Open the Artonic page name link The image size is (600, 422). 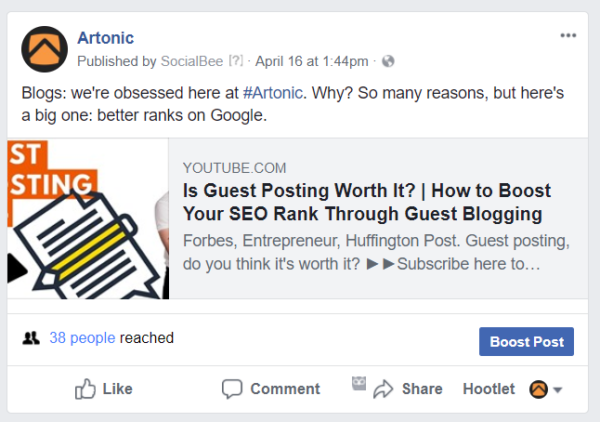(x=106, y=38)
